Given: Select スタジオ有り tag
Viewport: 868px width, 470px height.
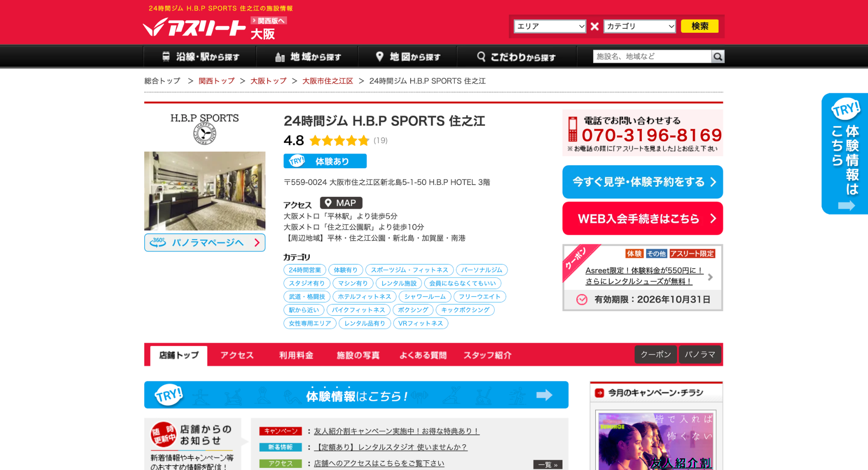Looking at the screenshot, I should pos(307,283).
